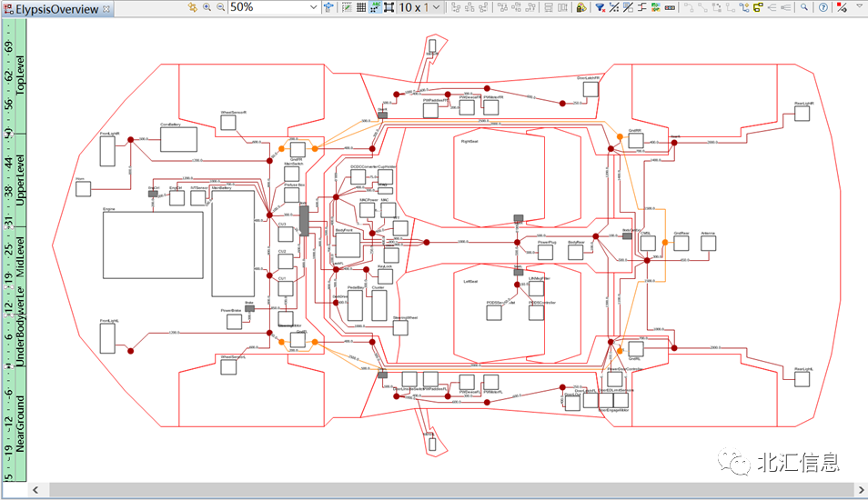Select the DoorLatchFR component box
Screen dimensions: 868x500
pyautogui.click(x=590, y=89)
